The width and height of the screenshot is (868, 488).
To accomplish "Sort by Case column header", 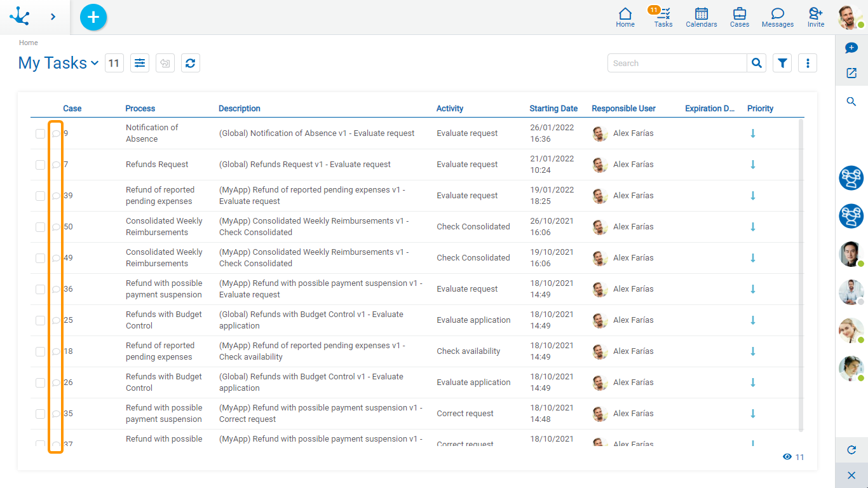I will click(x=72, y=109).
